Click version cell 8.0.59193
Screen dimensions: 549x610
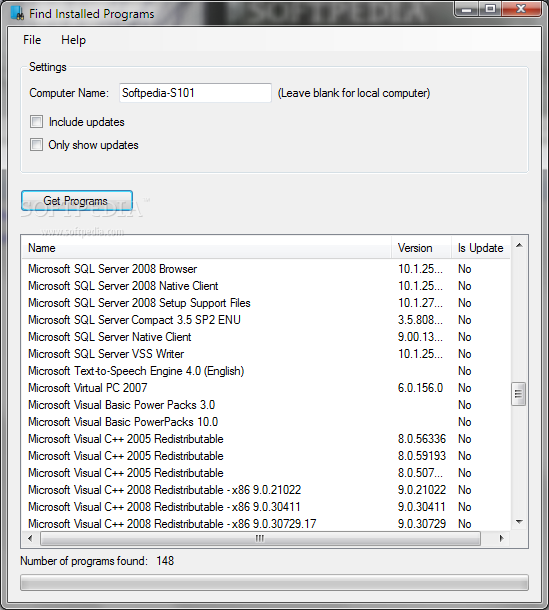[x=422, y=456]
